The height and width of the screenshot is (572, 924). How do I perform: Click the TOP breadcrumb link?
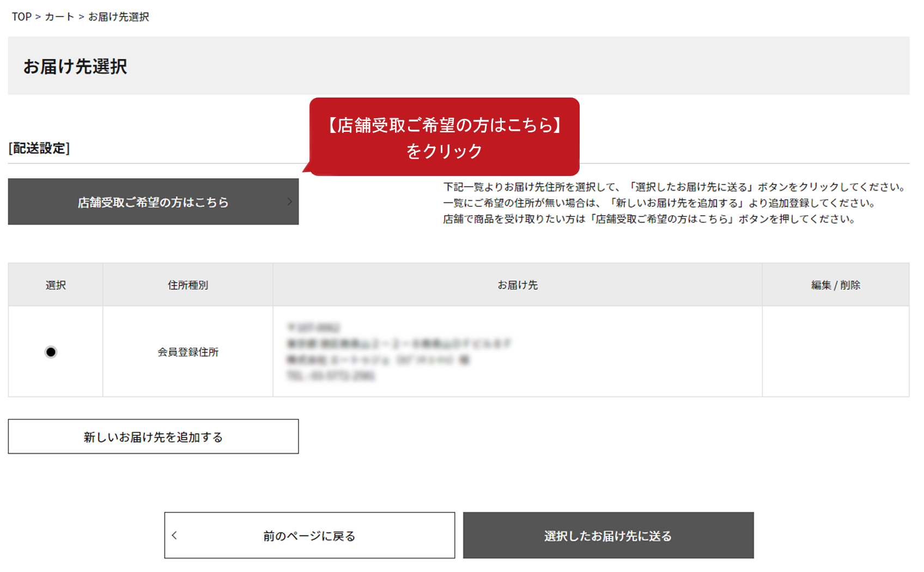point(22,17)
